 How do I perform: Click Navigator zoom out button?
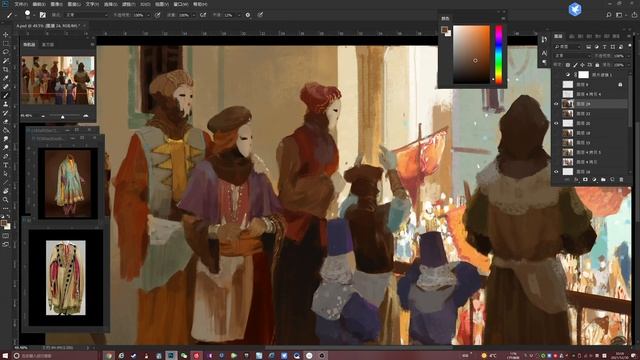click(43, 116)
